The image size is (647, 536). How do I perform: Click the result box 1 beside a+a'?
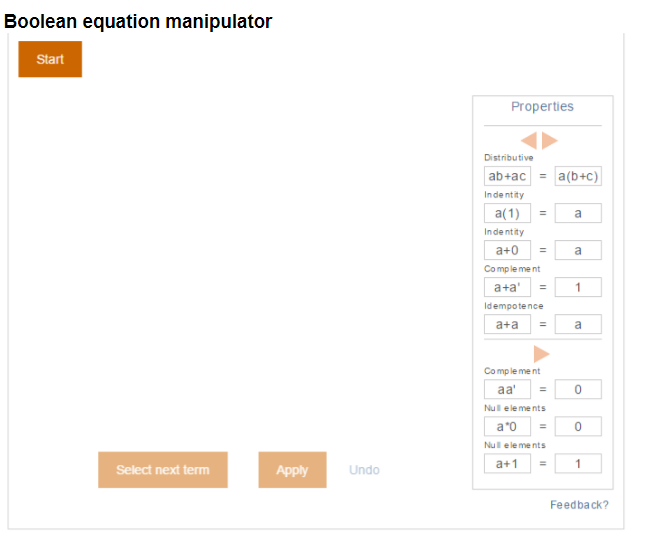pyautogui.click(x=578, y=287)
